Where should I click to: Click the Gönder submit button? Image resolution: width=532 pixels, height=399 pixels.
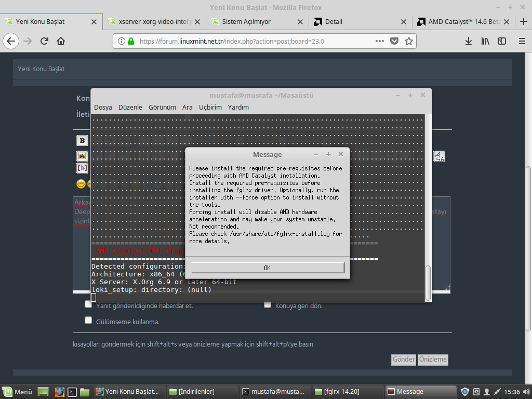click(x=403, y=360)
